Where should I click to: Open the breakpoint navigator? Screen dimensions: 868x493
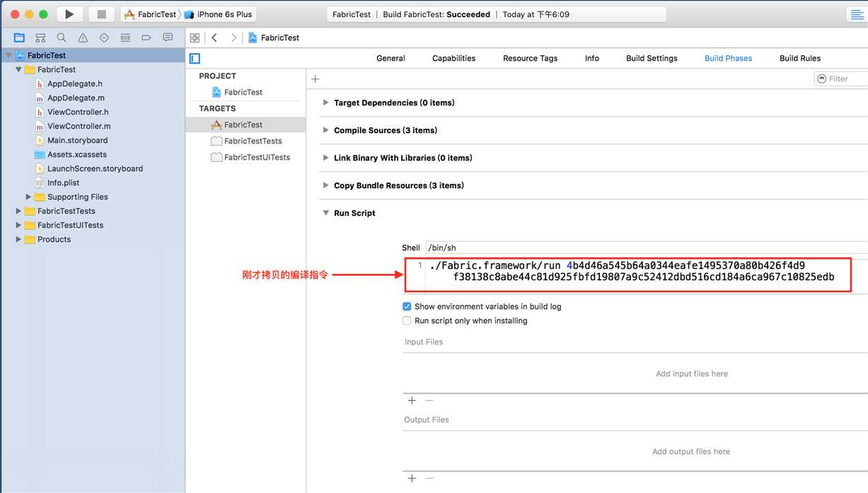coord(146,37)
